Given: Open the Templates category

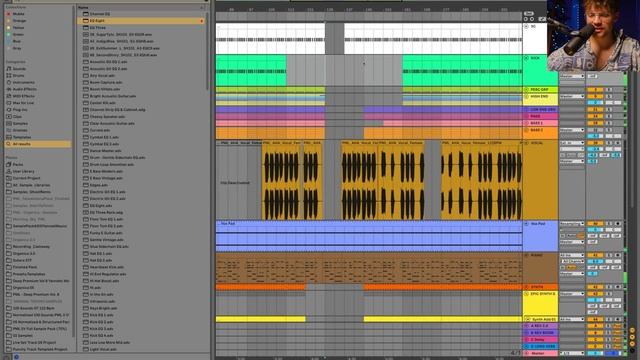Looking at the screenshot, I should coord(19,137).
